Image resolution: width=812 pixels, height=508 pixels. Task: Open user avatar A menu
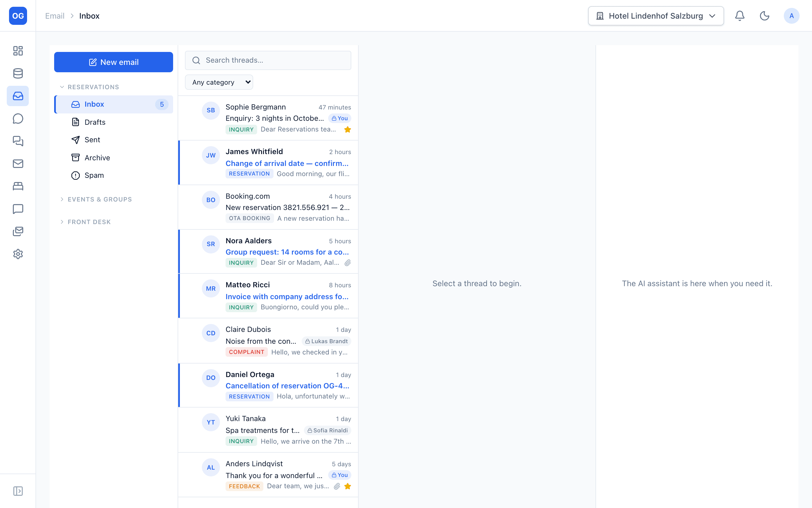791,16
